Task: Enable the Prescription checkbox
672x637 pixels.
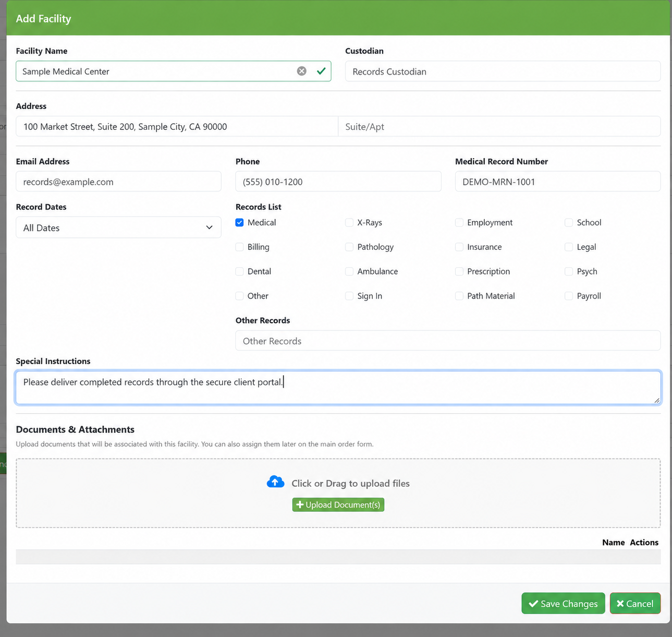Action: point(459,271)
